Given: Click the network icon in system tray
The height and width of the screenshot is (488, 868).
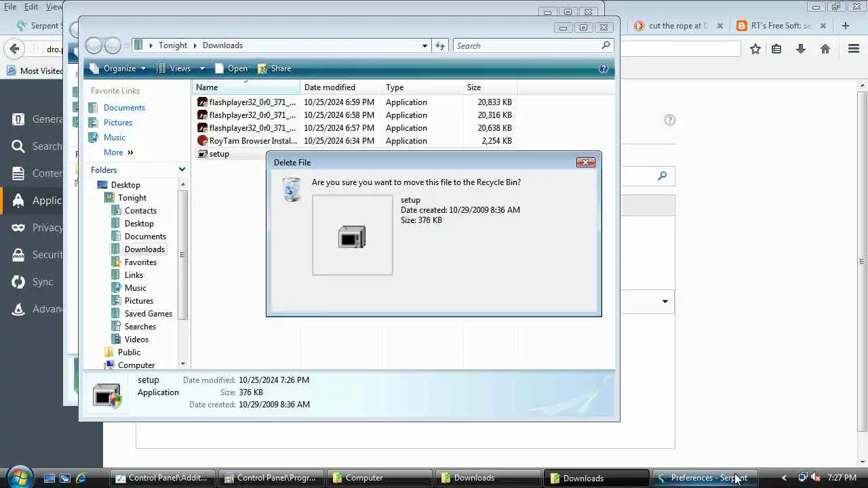Looking at the screenshot, I should pyautogui.click(x=804, y=478).
